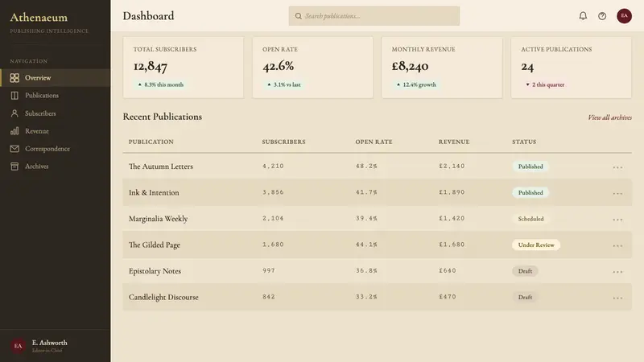Go to Archives in navigation
This screenshot has height=362, width=644.
click(x=55, y=167)
